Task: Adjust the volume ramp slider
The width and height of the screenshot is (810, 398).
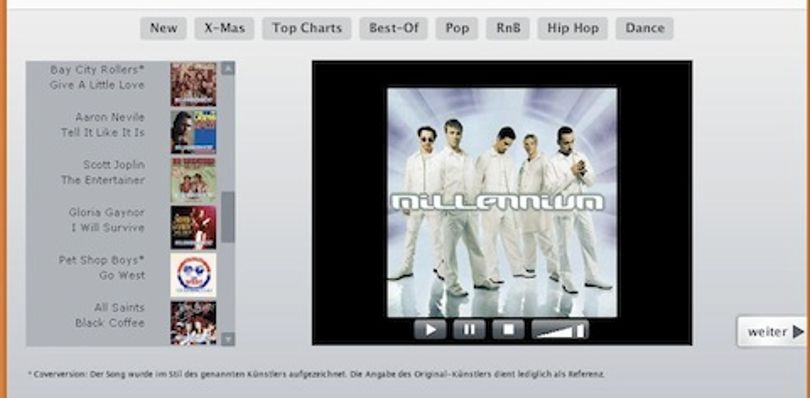Action: (x=560, y=329)
